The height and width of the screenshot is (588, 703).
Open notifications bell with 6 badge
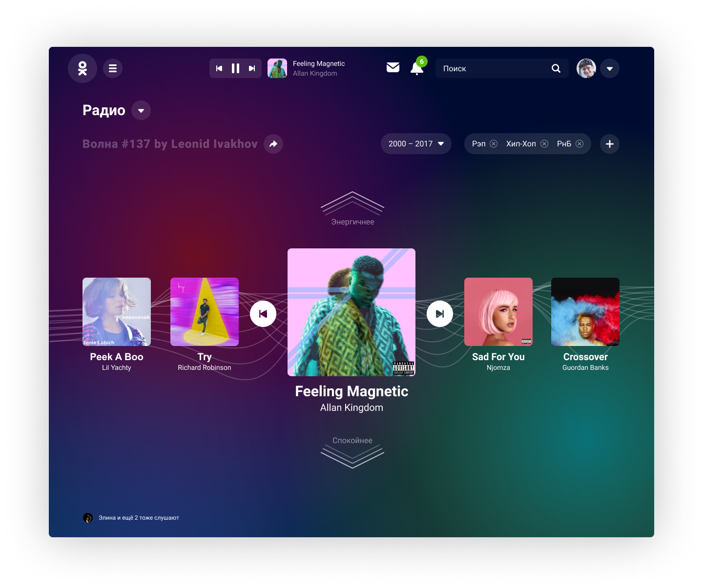click(x=417, y=67)
